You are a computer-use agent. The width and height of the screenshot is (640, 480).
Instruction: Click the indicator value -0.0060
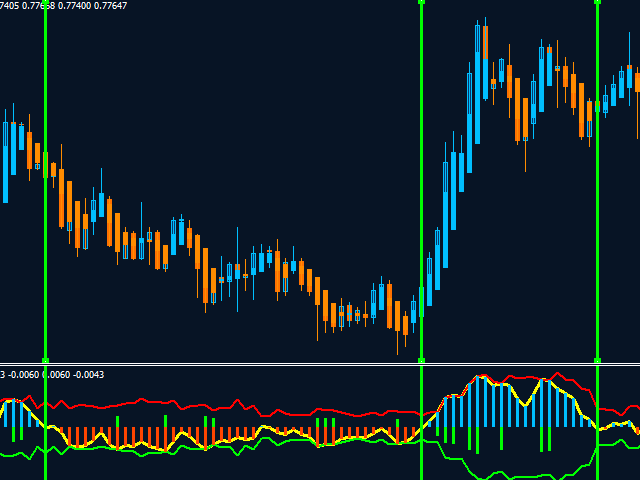click(23, 374)
